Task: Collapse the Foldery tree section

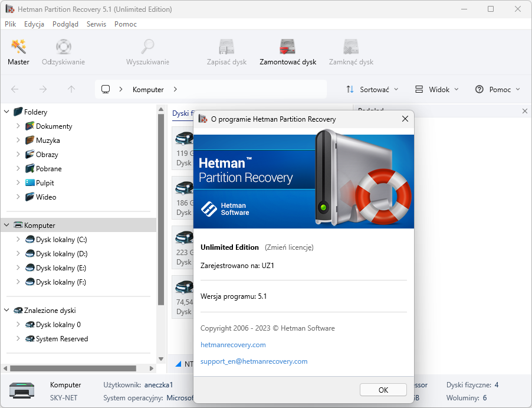Action: coord(6,112)
